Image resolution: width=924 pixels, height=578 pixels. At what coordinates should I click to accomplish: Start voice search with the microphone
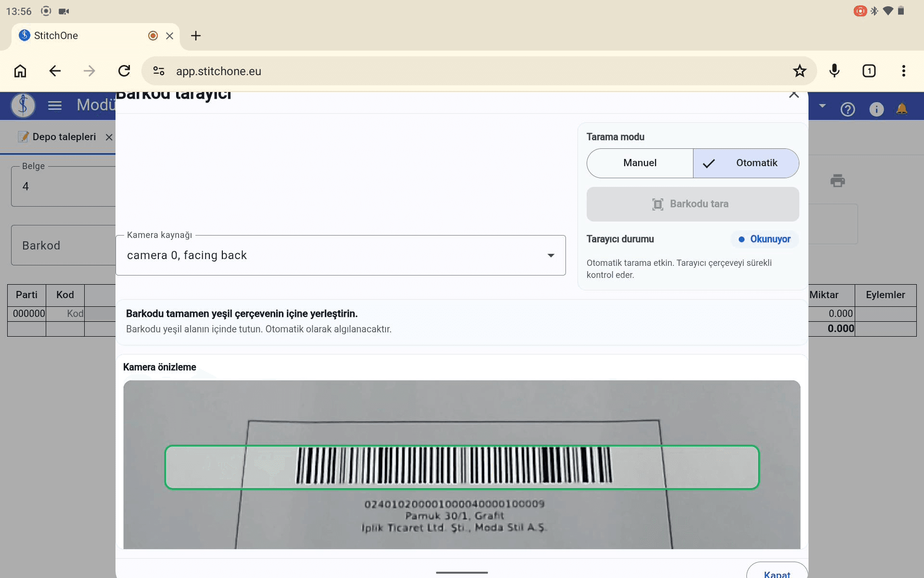(834, 71)
